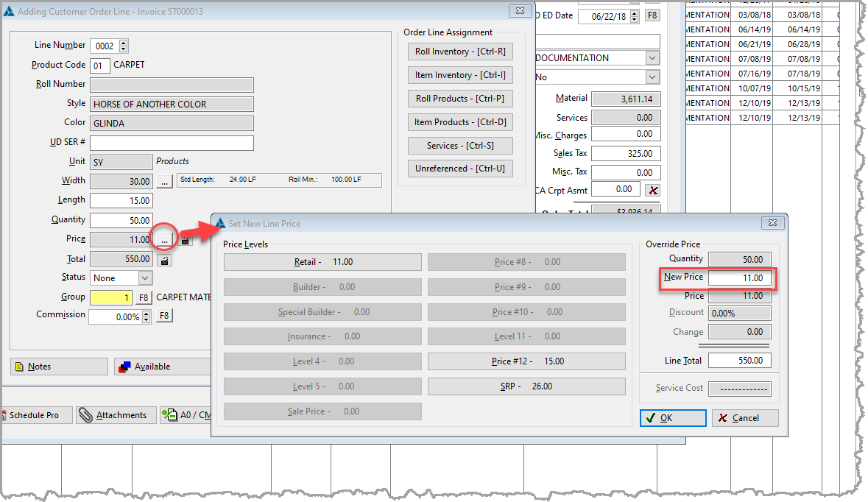Click the Quantity field in order line
Viewport: 868px width, 502px height.
121,220
